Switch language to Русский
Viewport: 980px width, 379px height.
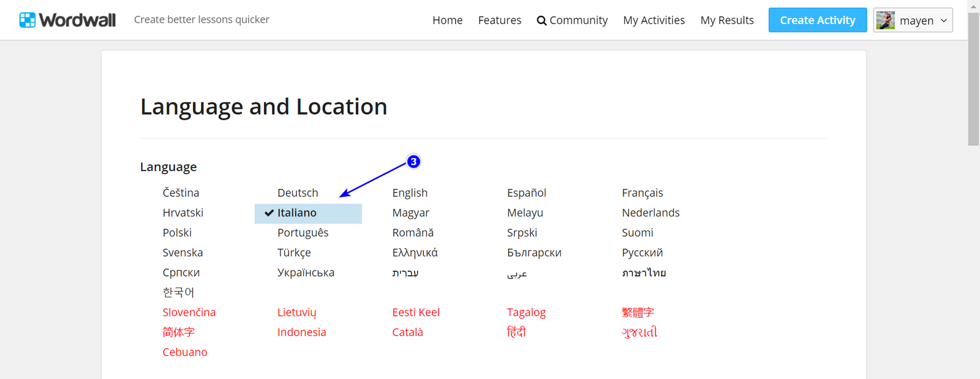click(x=642, y=253)
